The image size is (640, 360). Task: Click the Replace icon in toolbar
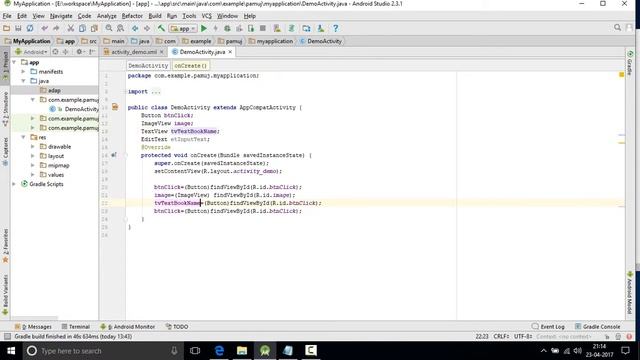120,28
